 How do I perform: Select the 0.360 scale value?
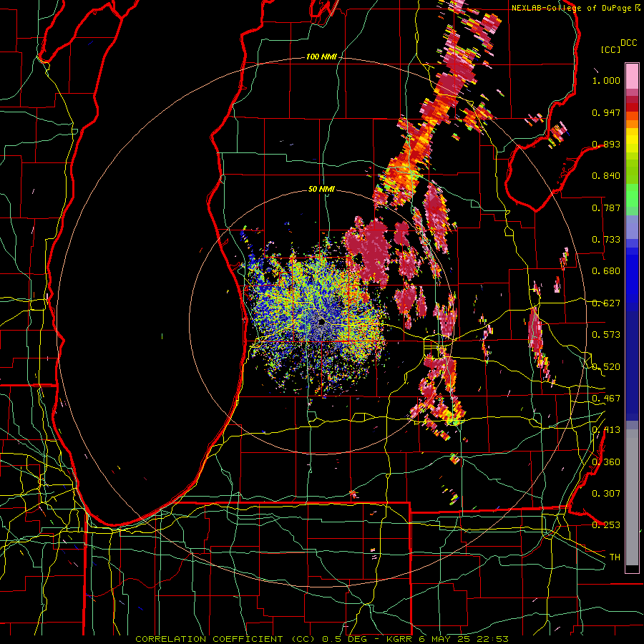606,462
